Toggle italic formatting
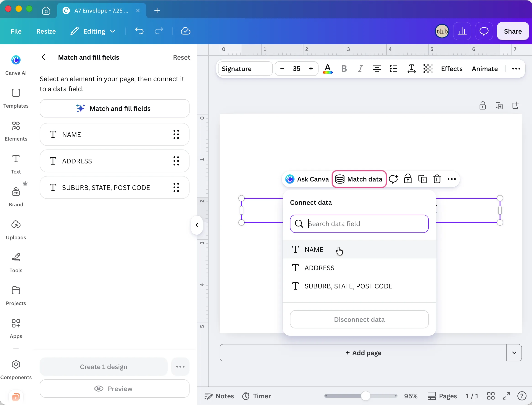The image size is (532, 405). pos(360,69)
